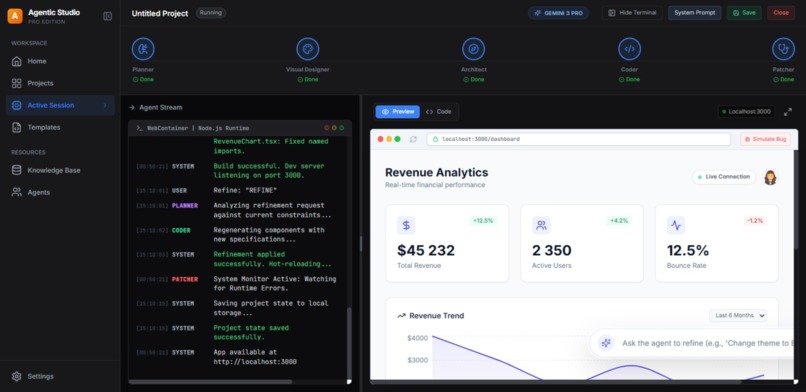Click the lock icon in preview address bar
Screen dimensions: 806x392
(x=435, y=139)
